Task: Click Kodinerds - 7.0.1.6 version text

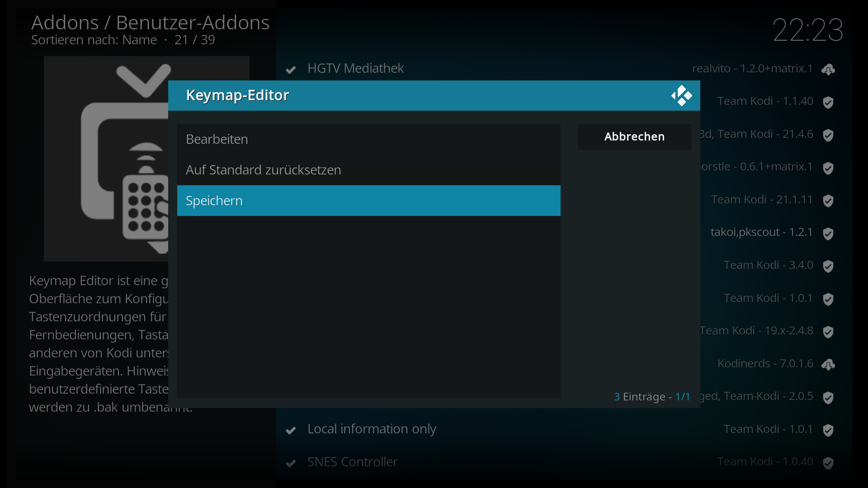Action: tap(765, 363)
